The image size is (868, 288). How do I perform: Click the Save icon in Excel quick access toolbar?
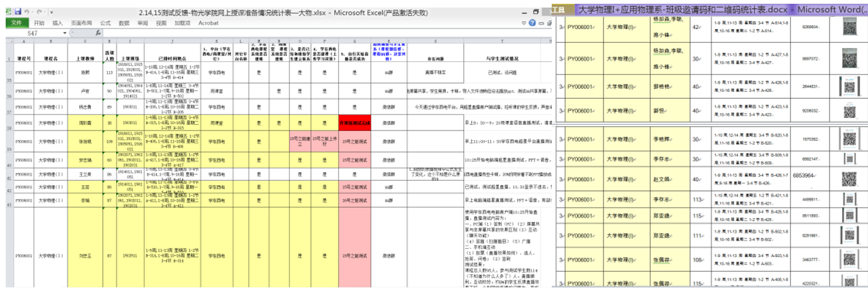tap(18, 13)
